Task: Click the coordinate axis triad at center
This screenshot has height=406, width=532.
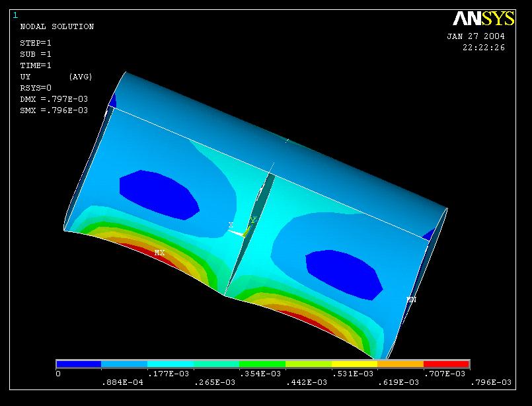Action: point(243,226)
